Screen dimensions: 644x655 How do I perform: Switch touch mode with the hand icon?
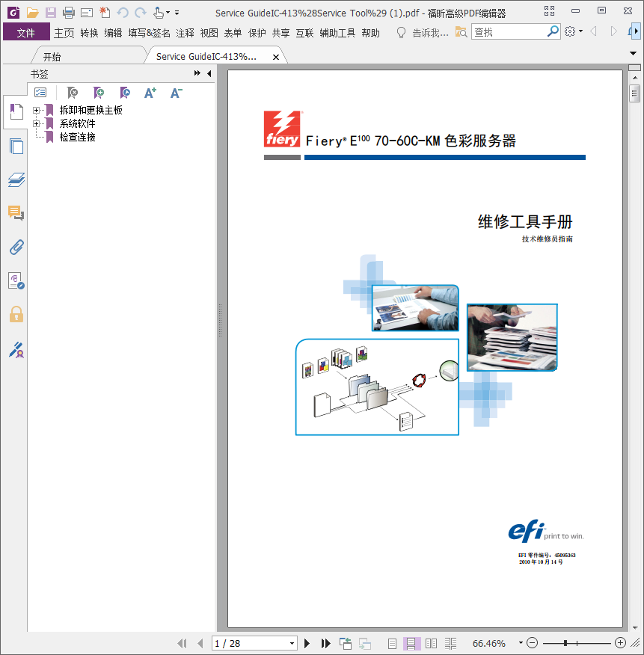(159, 13)
